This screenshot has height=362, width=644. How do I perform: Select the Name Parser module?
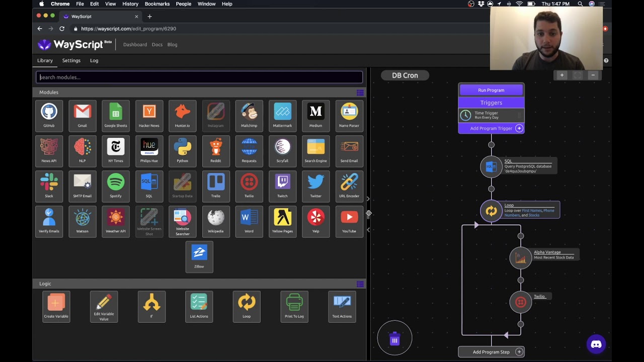click(x=349, y=116)
